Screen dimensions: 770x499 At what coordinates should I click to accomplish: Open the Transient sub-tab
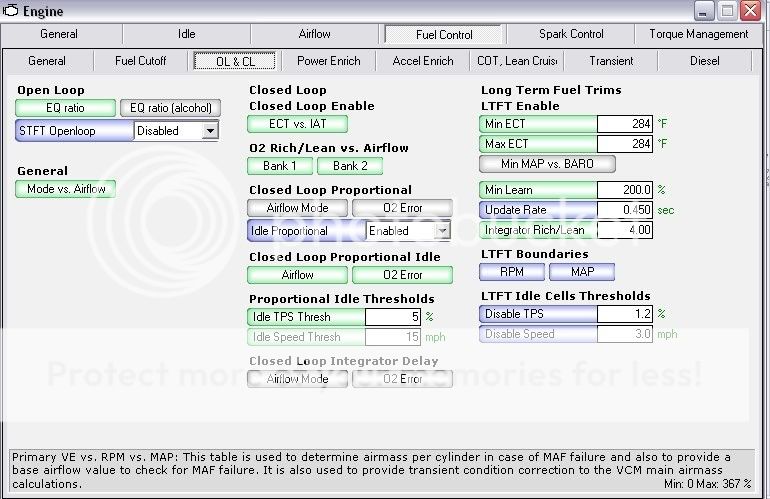tap(611, 61)
